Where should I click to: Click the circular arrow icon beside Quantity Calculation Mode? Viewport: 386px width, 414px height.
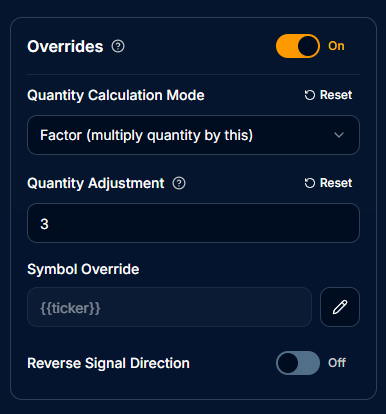click(310, 95)
